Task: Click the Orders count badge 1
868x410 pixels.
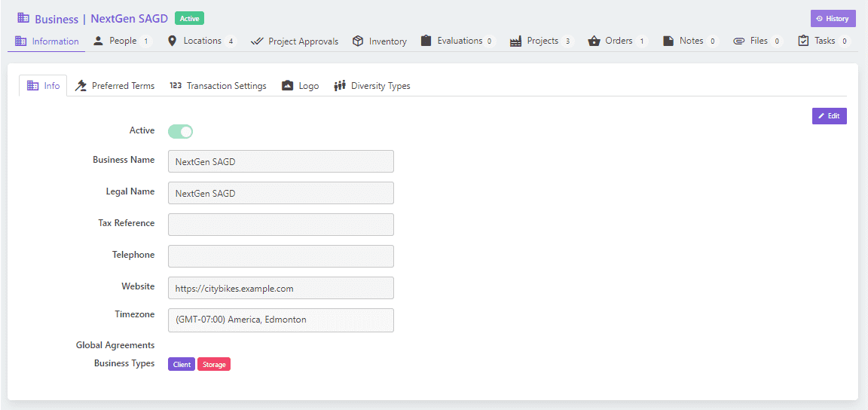Action: (642, 41)
